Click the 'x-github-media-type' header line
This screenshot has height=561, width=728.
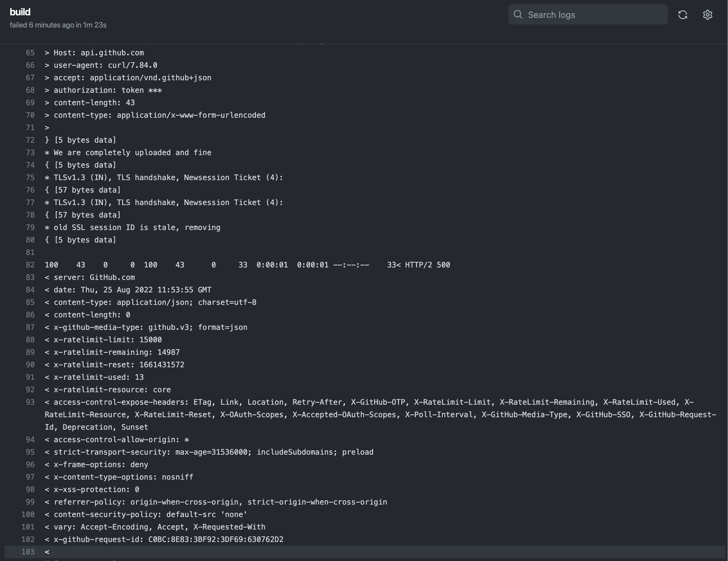coord(146,327)
